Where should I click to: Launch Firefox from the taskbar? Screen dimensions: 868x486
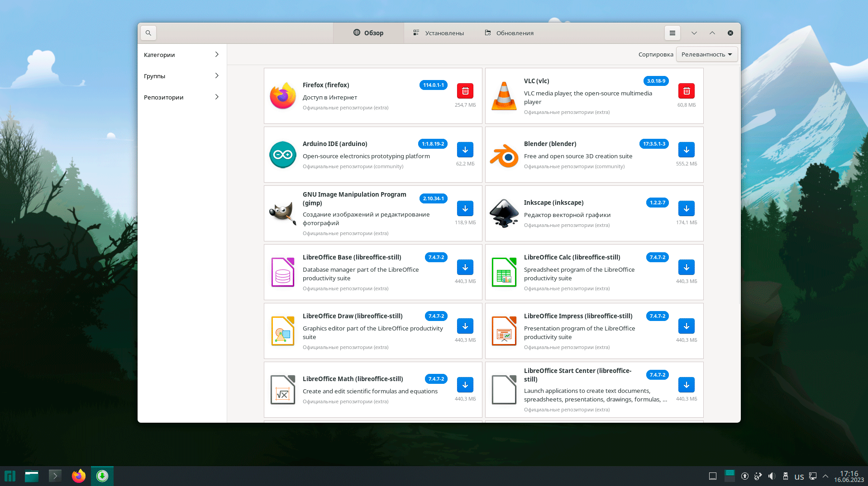pos(79,476)
